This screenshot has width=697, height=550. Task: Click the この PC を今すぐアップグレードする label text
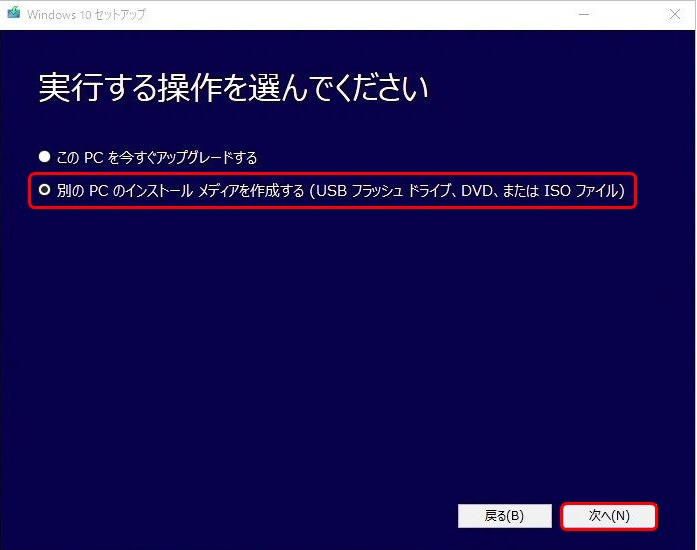click(x=157, y=157)
